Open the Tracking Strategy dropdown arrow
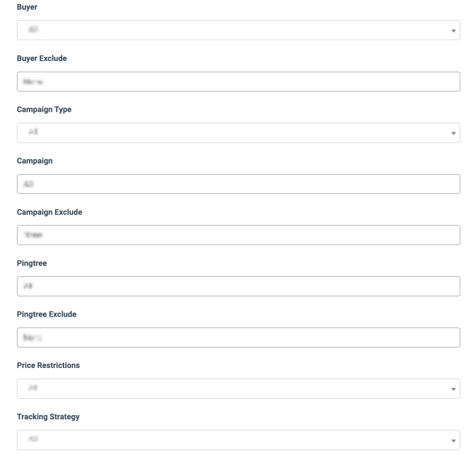 [453, 440]
